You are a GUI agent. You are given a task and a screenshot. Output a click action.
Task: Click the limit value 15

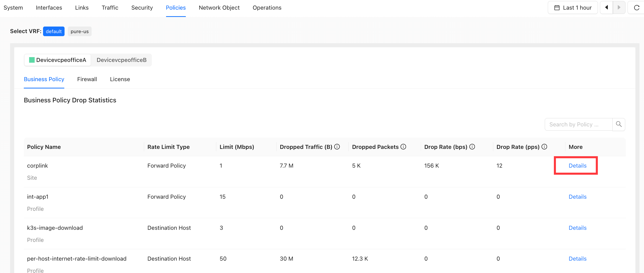coord(223,197)
